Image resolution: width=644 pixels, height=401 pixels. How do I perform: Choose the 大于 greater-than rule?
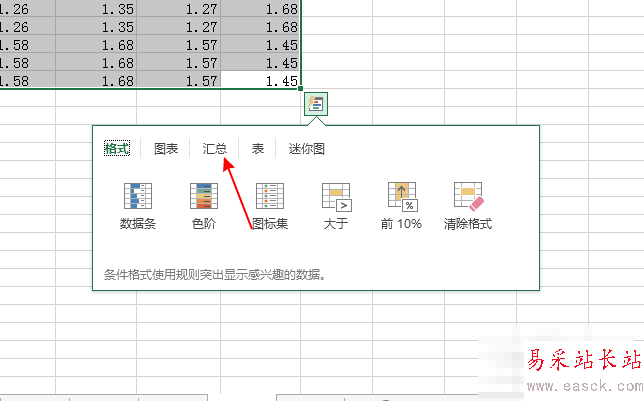(336, 205)
